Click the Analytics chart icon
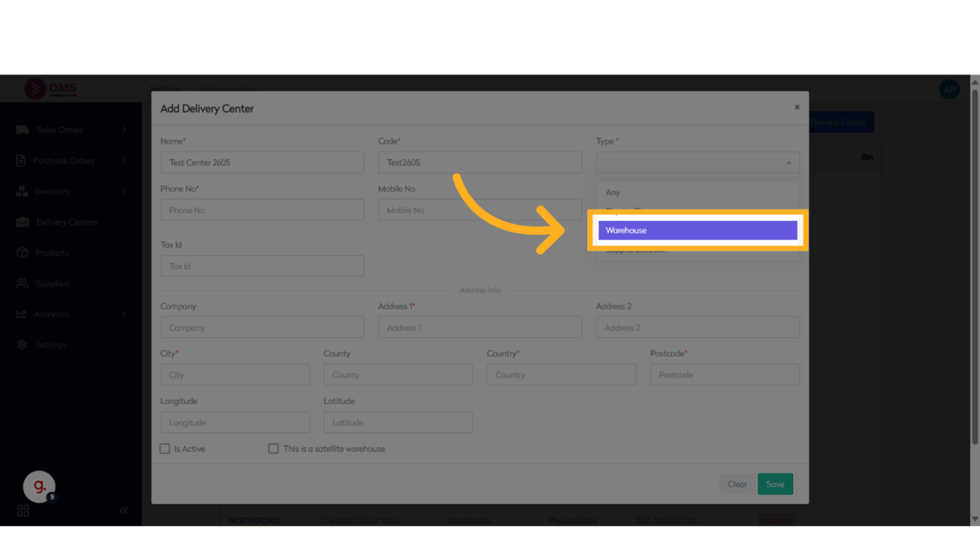 [21, 314]
